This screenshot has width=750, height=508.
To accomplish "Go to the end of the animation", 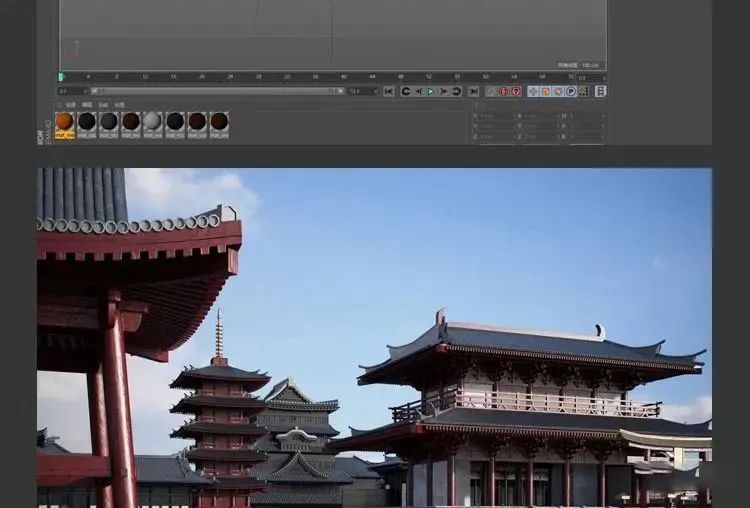I will tap(474, 91).
